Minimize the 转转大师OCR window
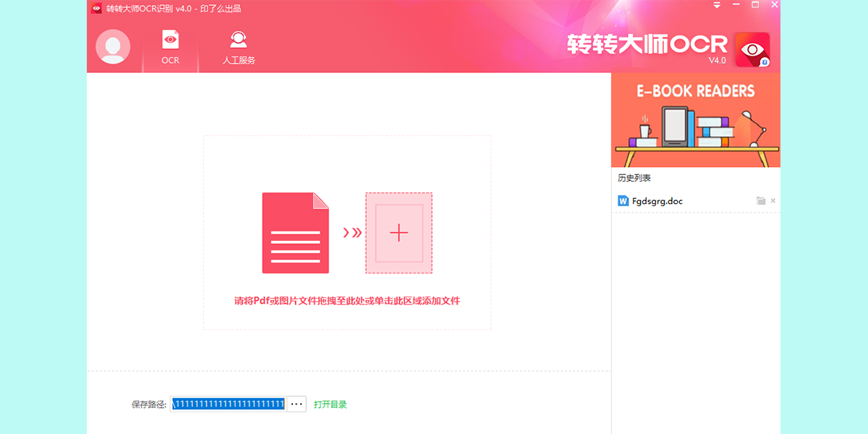The width and height of the screenshot is (868, 434). (x=736, y=5)
